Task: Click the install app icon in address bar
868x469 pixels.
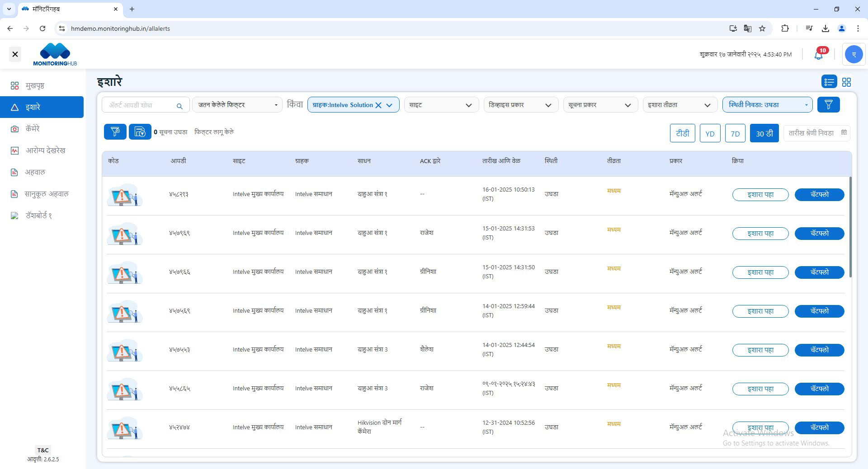Action: click(x=733, y=28)
